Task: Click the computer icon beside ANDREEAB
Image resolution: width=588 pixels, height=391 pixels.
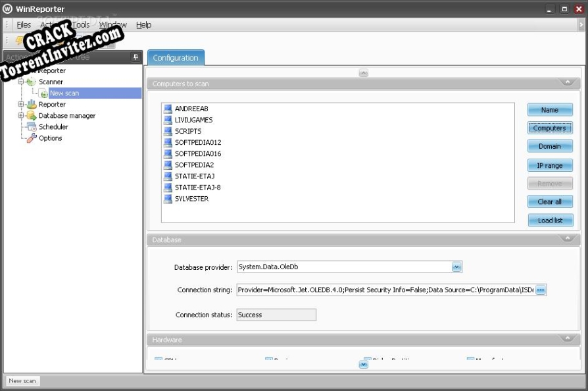Action: click(x=168, y=108)
